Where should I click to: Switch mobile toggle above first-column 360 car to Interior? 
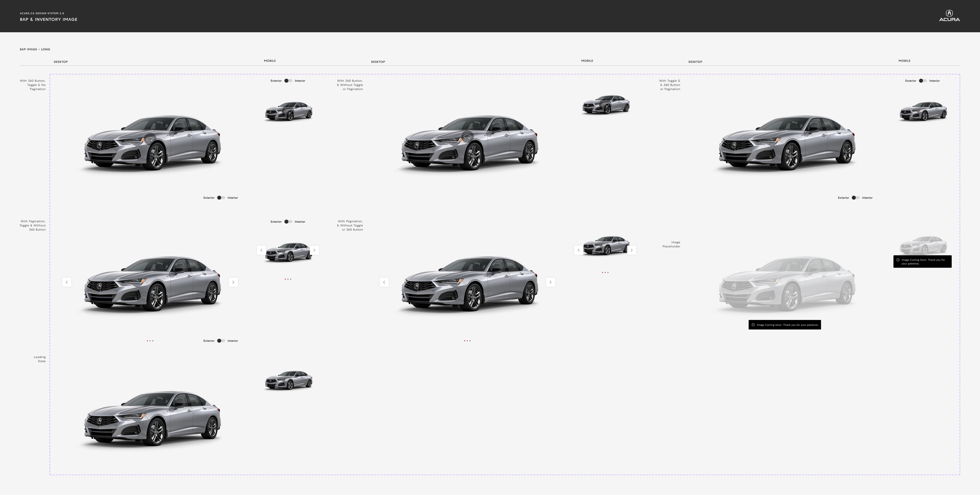[x=289, y=81]
